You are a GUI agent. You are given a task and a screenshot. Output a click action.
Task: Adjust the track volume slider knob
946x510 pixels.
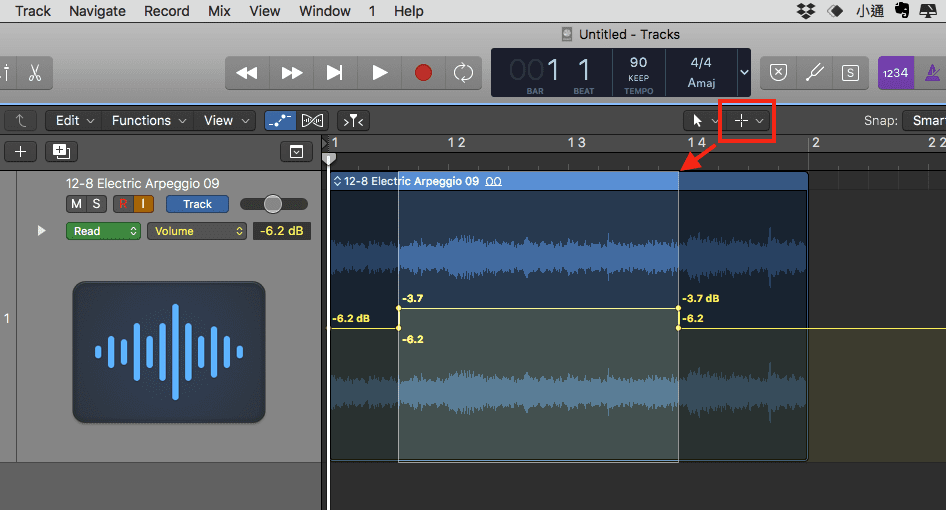point(273,204)
